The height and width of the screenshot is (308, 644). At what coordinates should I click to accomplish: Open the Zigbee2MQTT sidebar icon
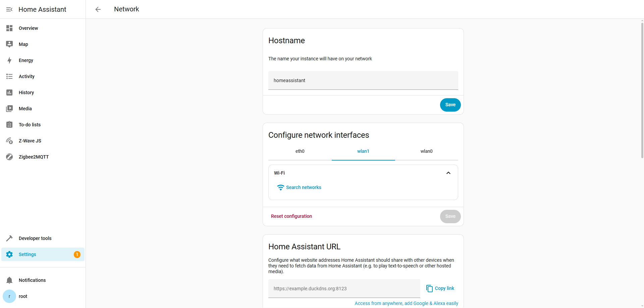9,157
